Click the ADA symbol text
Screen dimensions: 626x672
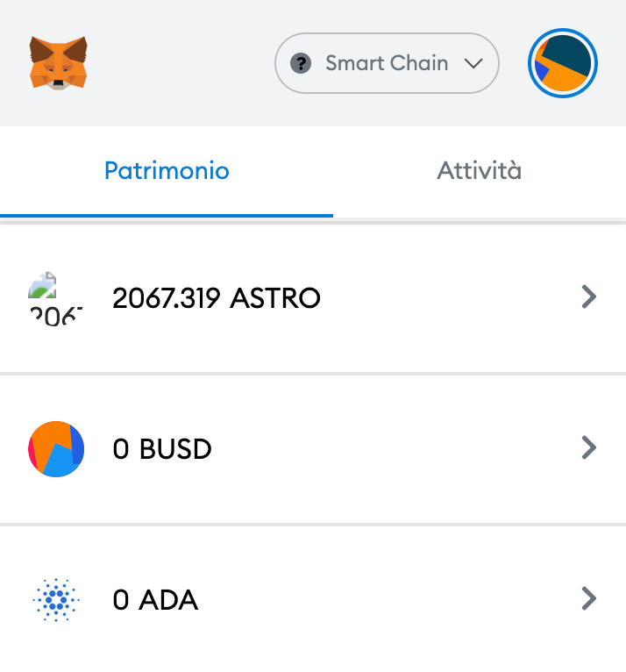tap(168, 599)
